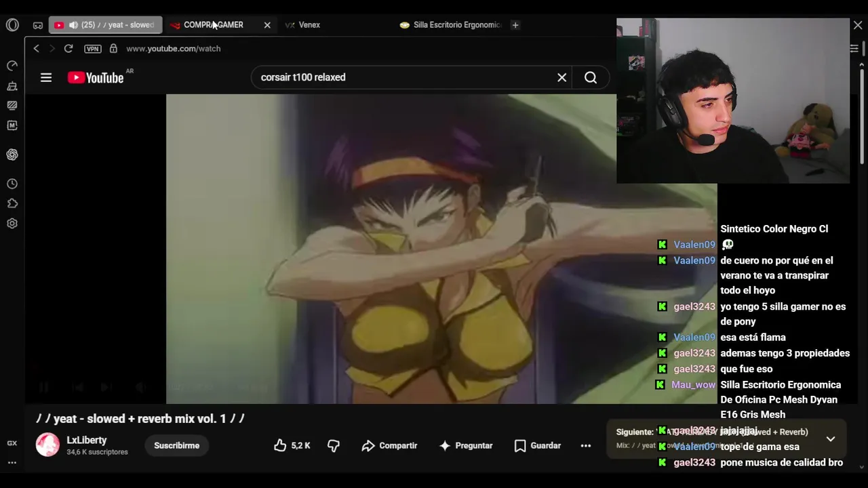The height and width of the screenshot is (488, 868).
Task: Open the LxLiberty channel name link
Action: pos(87,440)
